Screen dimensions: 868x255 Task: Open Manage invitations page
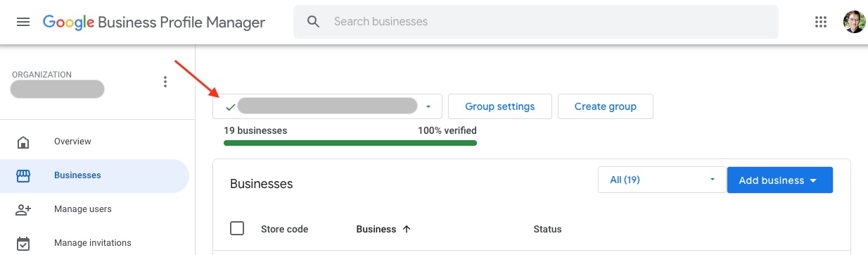93,243
